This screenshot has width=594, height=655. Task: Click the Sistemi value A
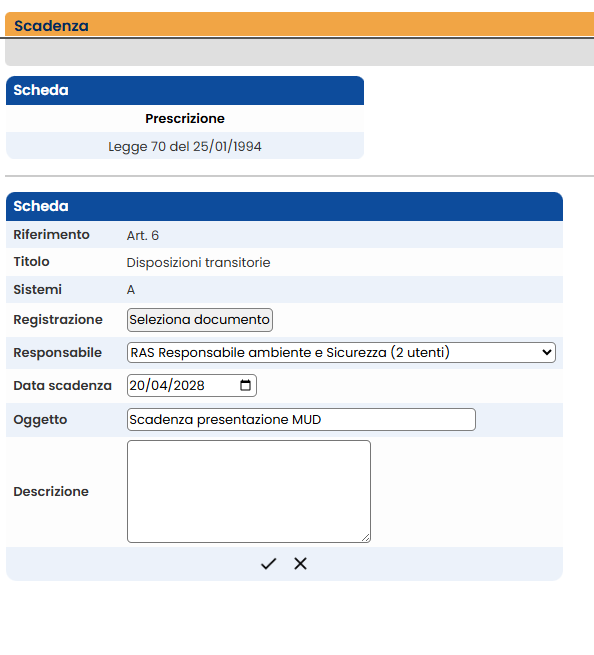tap(131, 289)
